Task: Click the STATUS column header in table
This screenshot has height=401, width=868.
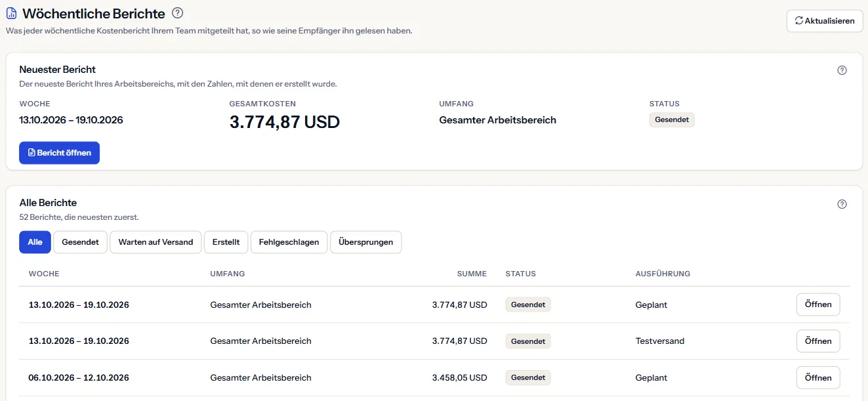Action: point(520,274)
